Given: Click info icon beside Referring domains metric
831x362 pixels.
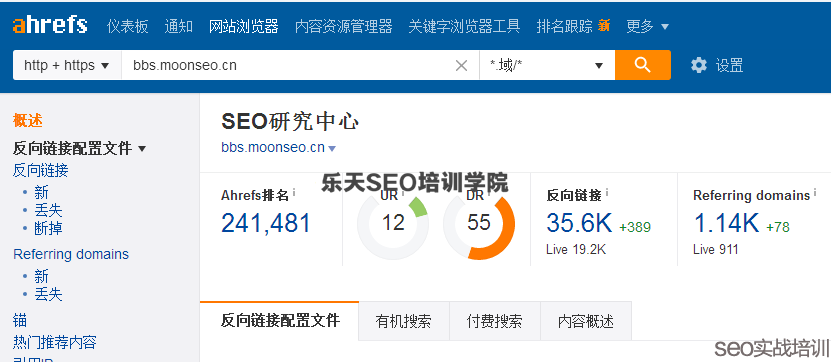Looking at the screenshot, I should (x=815, y=192).
